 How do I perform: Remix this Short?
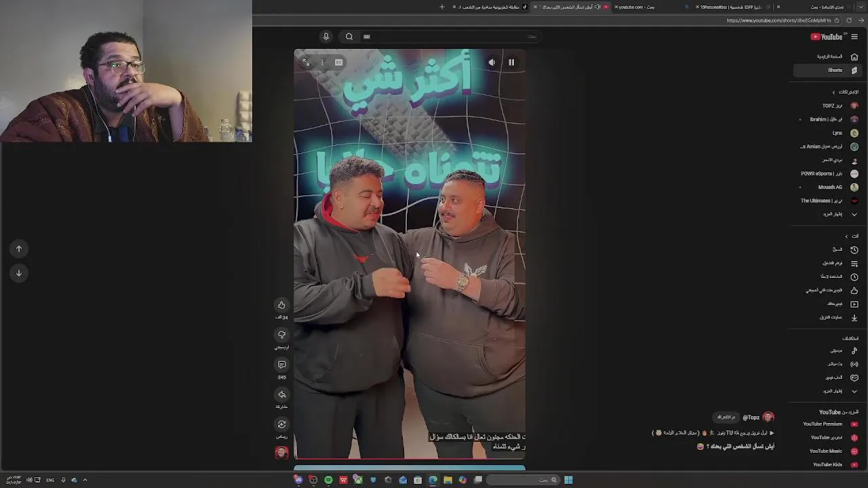[282, 424]
